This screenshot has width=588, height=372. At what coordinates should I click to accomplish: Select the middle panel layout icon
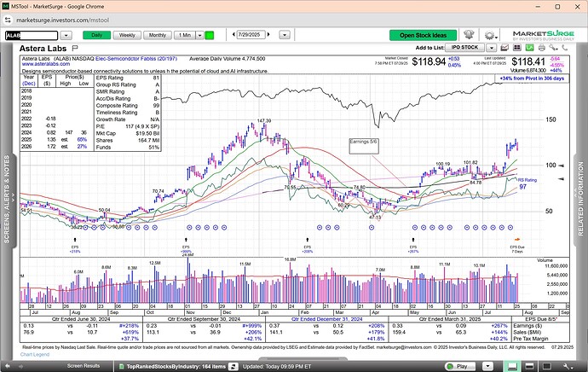point(529,366)
